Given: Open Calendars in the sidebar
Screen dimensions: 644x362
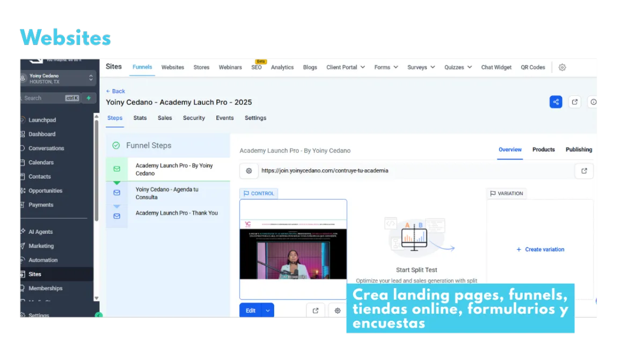Looking at the screenshot, I should [x=41, y=162].
